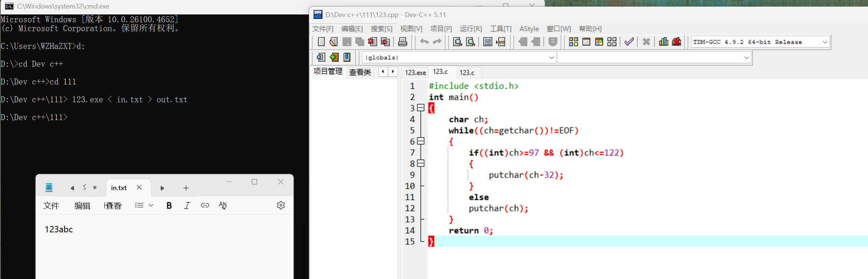Image resolution: width=868 pixels, height=279 pixels.
Task: Switch to the 123.exe editor tab
Action: 415,73
